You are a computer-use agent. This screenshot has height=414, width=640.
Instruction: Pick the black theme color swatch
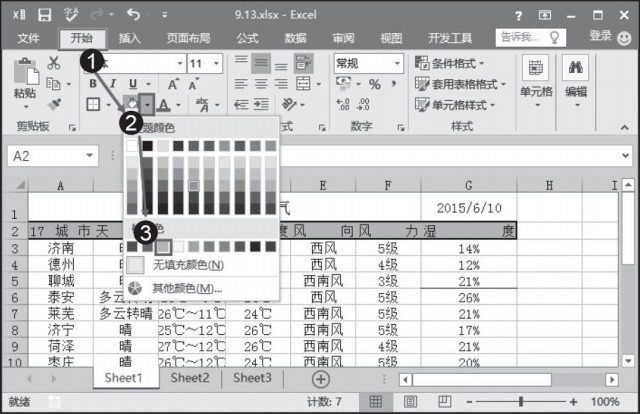[x=147, y=146]
